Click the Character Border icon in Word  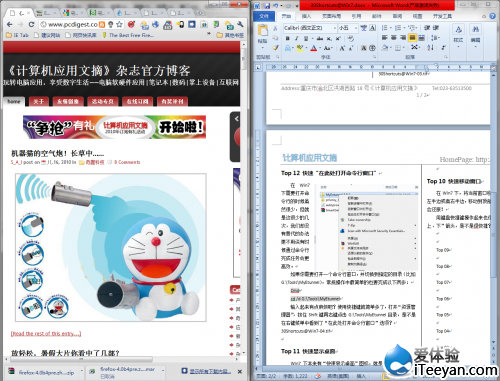[373, 28]
